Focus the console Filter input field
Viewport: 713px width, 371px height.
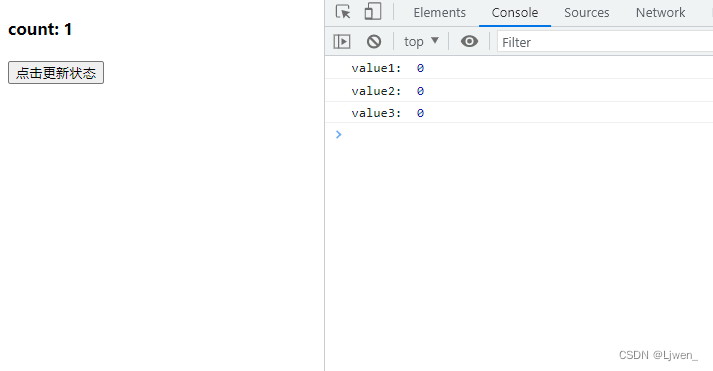pos(605,42)
